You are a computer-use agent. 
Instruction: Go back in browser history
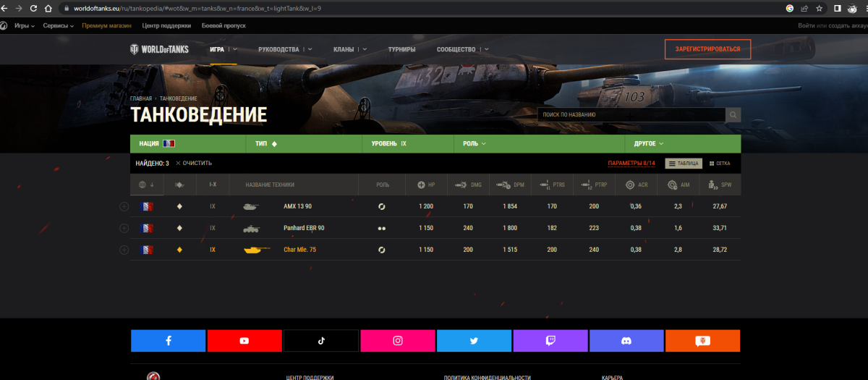(x=4, y=8)
